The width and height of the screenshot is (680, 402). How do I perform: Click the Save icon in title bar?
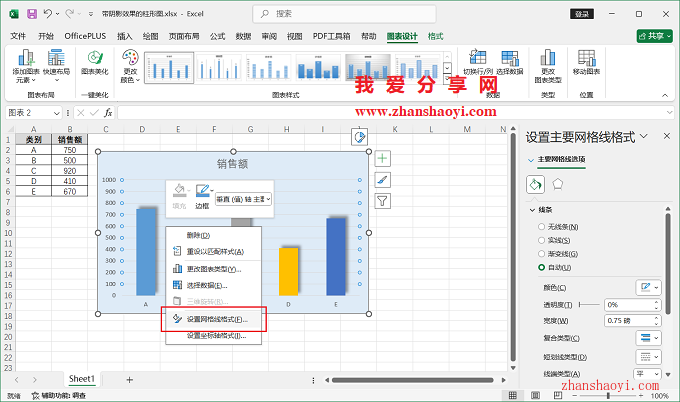[x=32, y=14]
